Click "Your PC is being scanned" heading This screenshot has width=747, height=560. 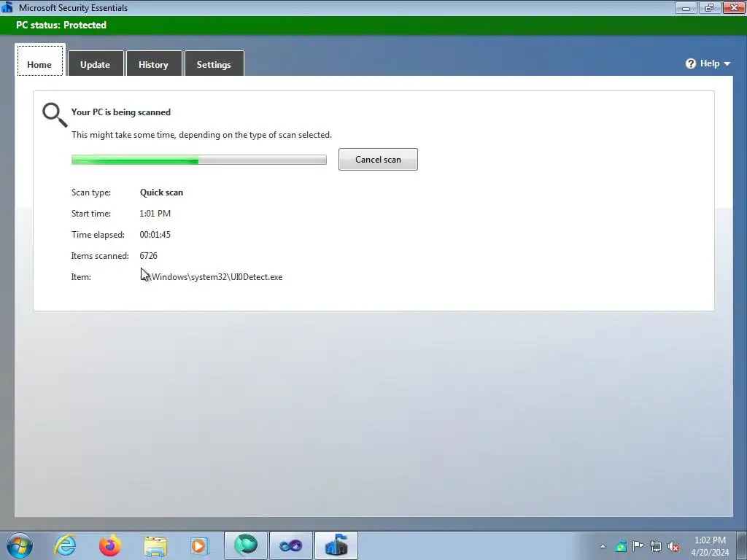(x=121, y=112)
